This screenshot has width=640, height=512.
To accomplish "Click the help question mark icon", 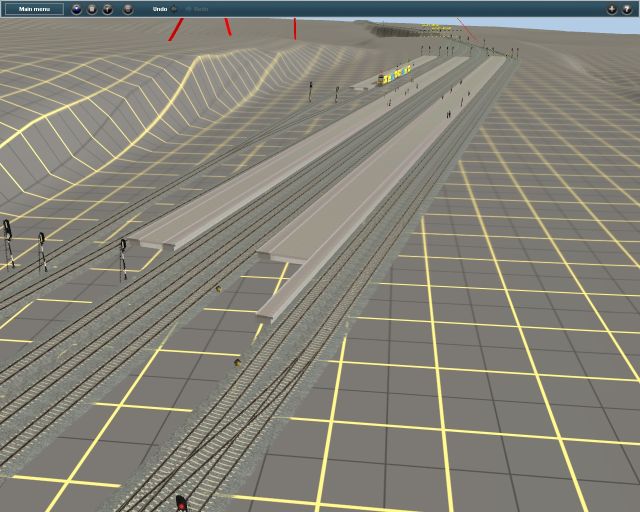I will click(627, 9).
